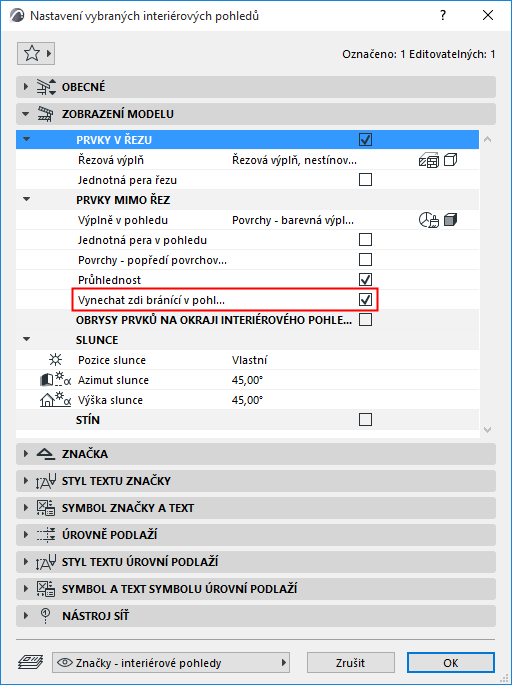
Task: Select the Jednotná pera řezu row label
Action: click(x=127, y=180)
